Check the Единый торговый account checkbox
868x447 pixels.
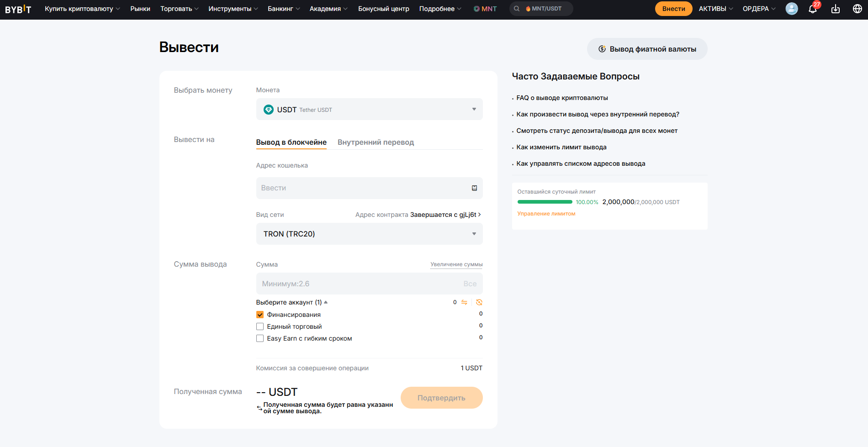point(260,326)
